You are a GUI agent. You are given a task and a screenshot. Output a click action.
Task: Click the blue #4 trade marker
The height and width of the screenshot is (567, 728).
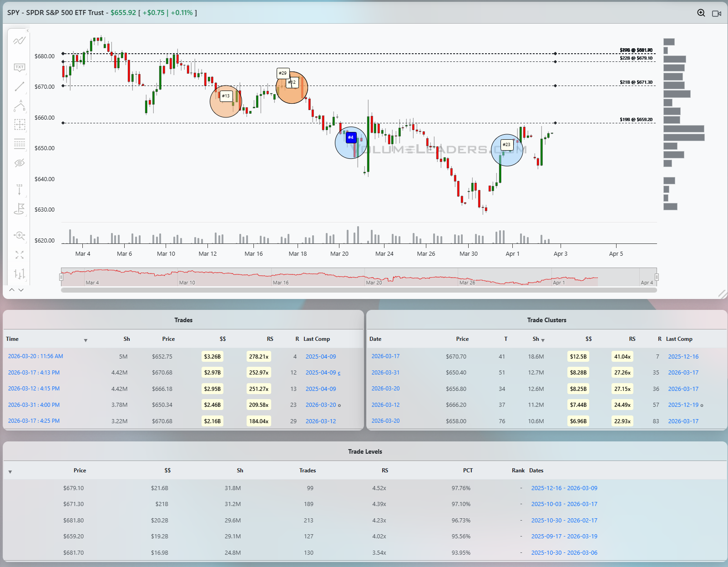coord(351,137)
